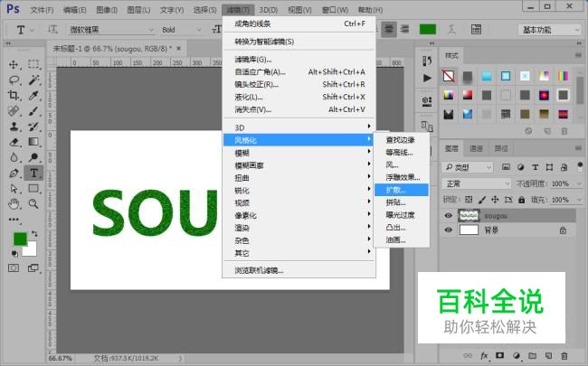Toggle lock position
Image resolution: width=588 pixels, height=366 pixels.
(495, 200)
